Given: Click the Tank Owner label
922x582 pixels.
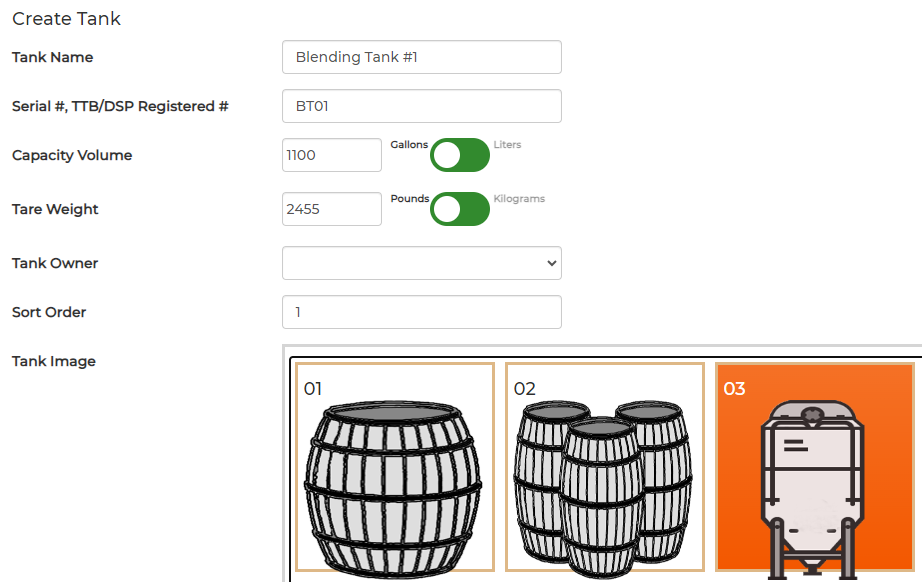Looking at the screenshot, I should [x=55, y=263].
